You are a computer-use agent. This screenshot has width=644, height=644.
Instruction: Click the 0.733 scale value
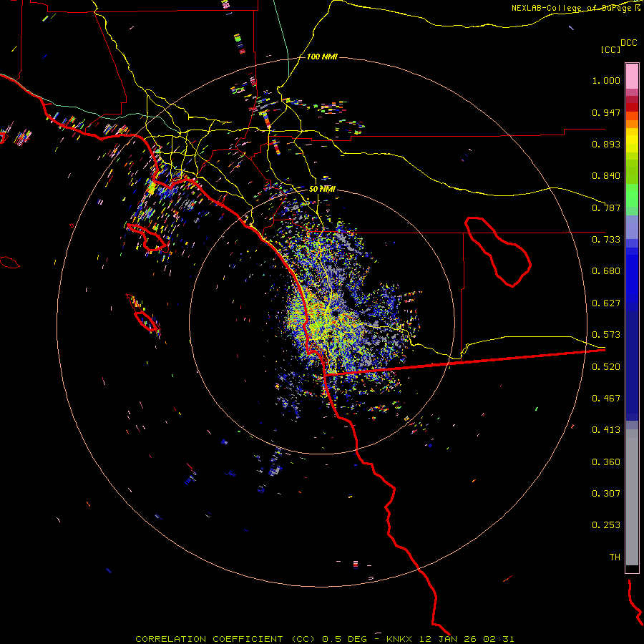pos(606,240)
